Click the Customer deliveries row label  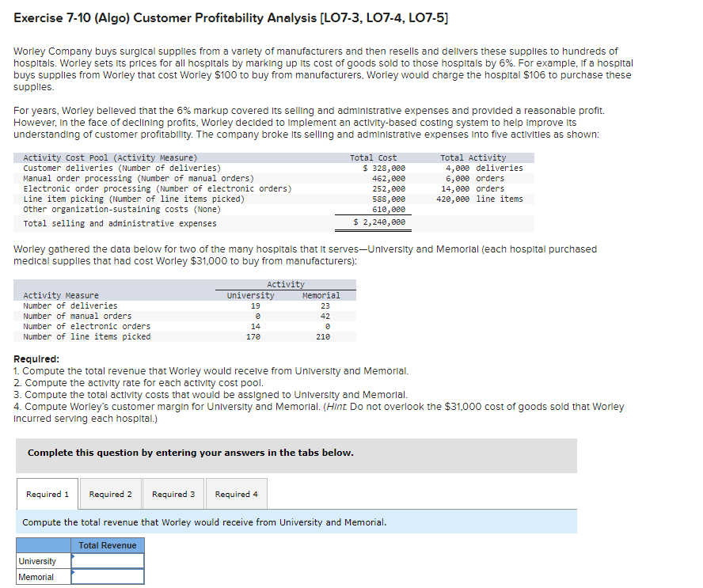[122, 168]
